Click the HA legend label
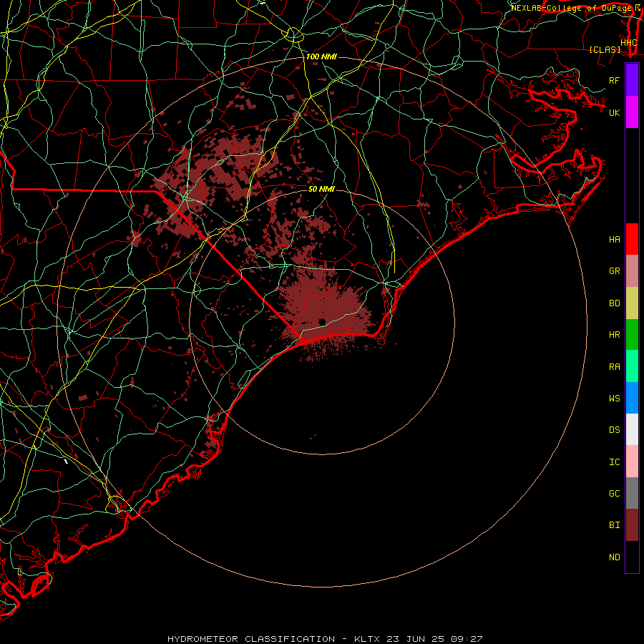644x644 pixels. [x=614, y=240]
